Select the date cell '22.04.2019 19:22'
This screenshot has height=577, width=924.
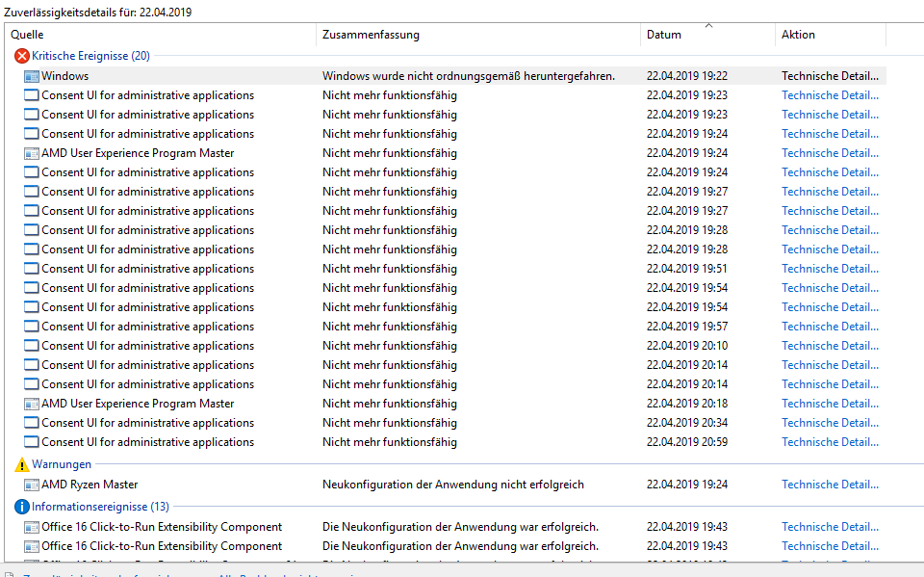coord(687,76)
